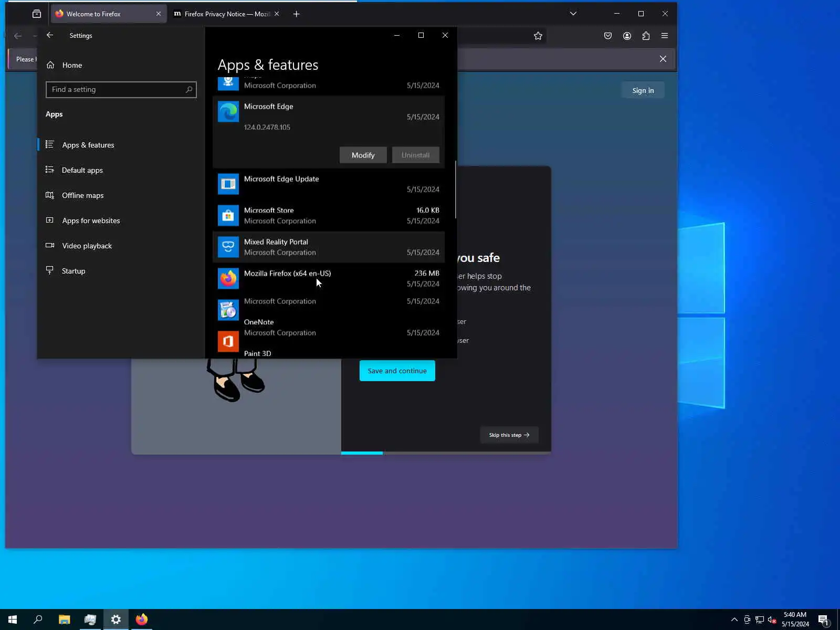This screenshot has width=840, height=630.
Task: Select the Mozilla Firefox (x64 en-US) entry
Action: (329, 279)
